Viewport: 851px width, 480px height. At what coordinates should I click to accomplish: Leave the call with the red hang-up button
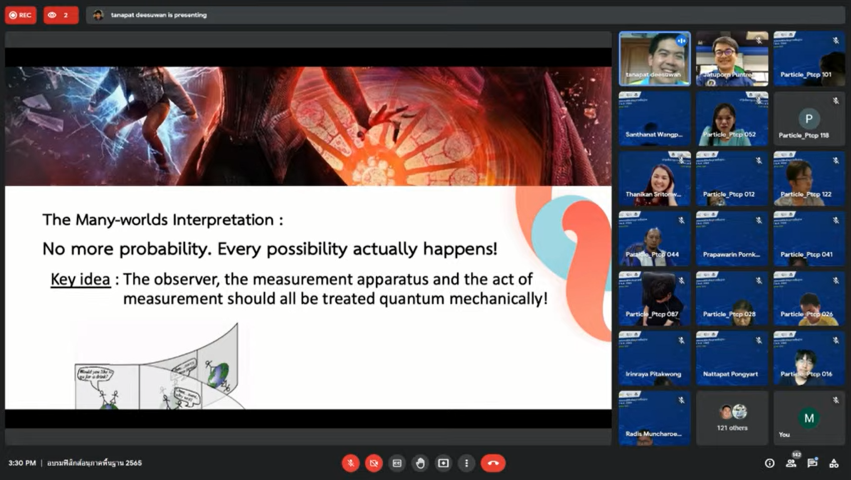click(493, 463)
